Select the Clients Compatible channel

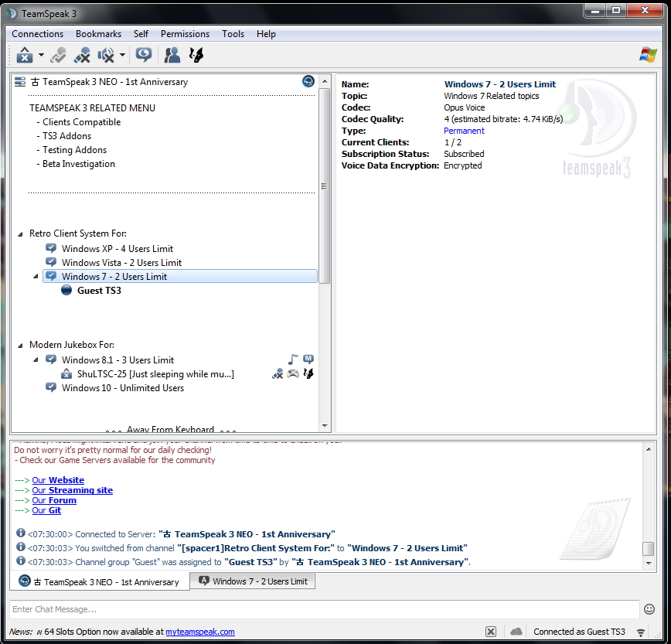coord(81,122)
